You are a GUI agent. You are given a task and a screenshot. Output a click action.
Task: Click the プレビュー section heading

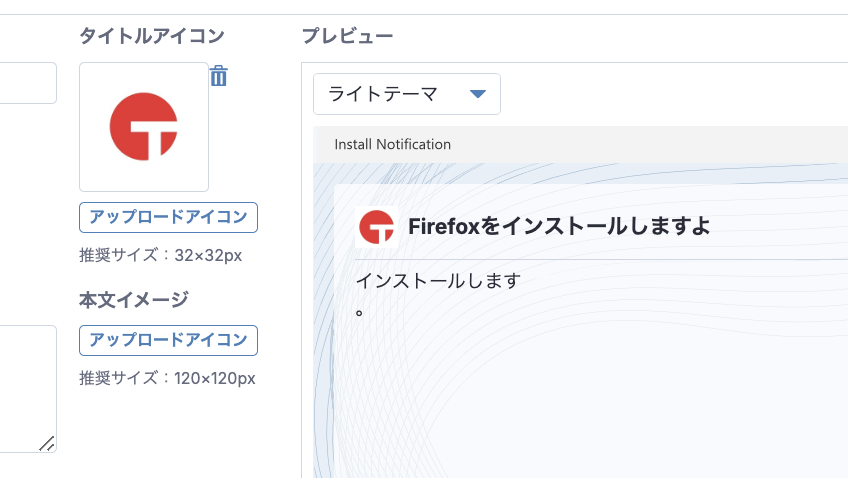pos(347,36)
